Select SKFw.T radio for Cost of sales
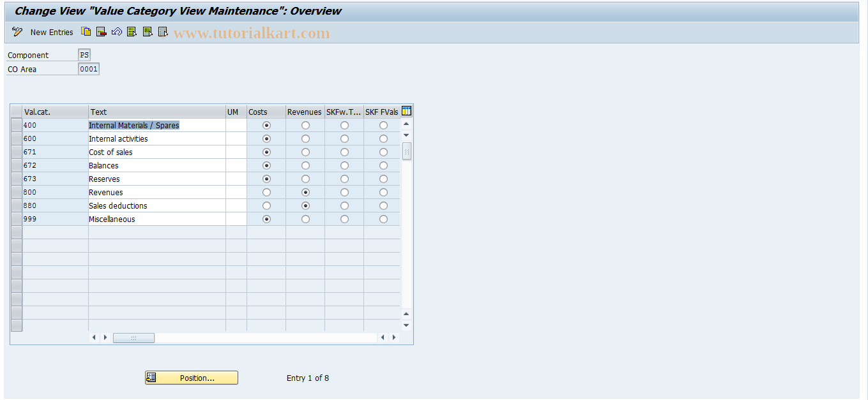 coord(344,152)
